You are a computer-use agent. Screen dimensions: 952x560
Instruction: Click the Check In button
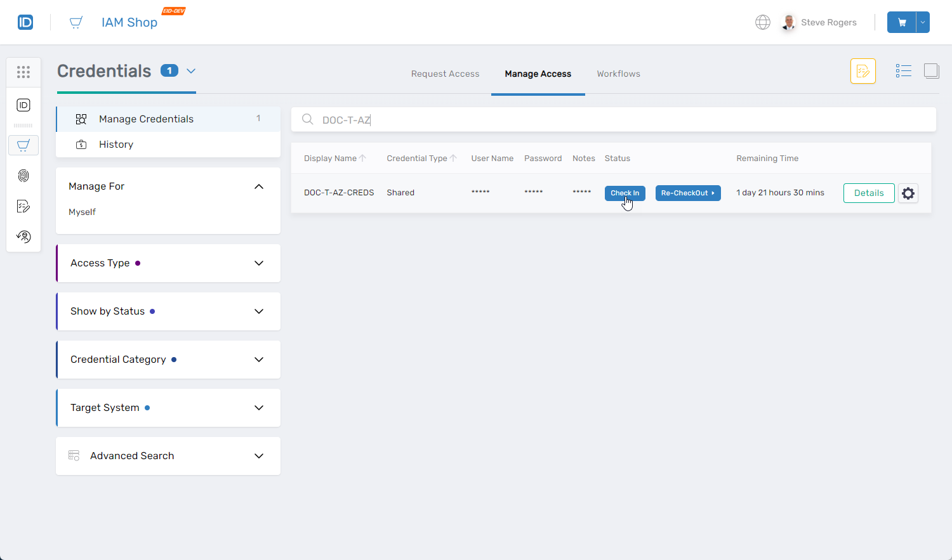625,193
